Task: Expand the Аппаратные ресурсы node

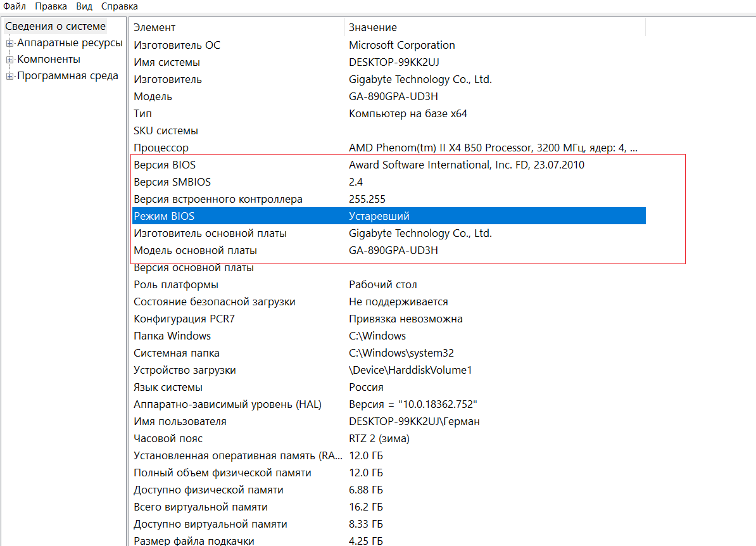Action: pos(9,43)
